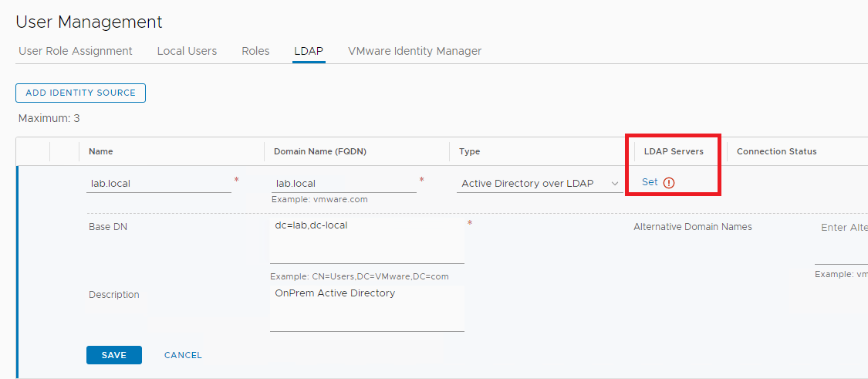
Task: Click the Connection Status column header
Action: [x=776, y=151]
